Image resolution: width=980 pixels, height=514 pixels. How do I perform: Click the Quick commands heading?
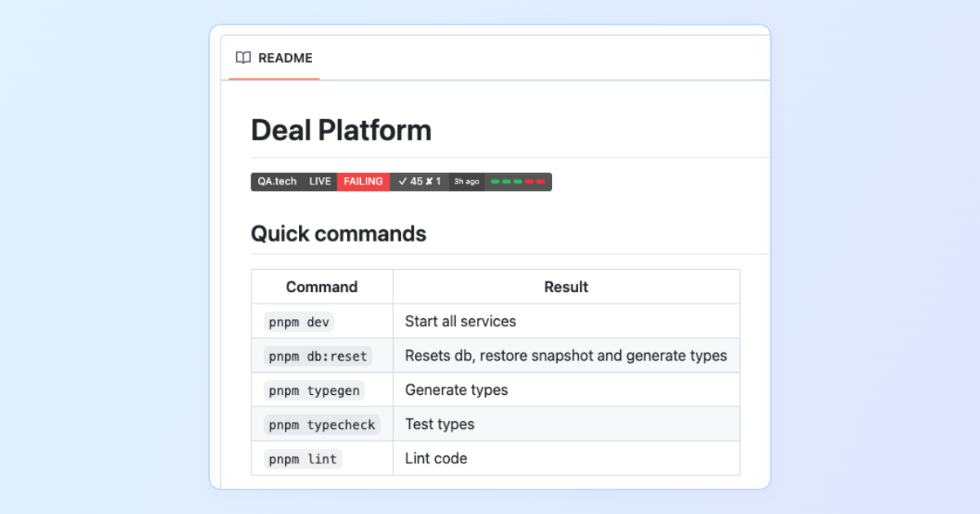pos(338,233)
